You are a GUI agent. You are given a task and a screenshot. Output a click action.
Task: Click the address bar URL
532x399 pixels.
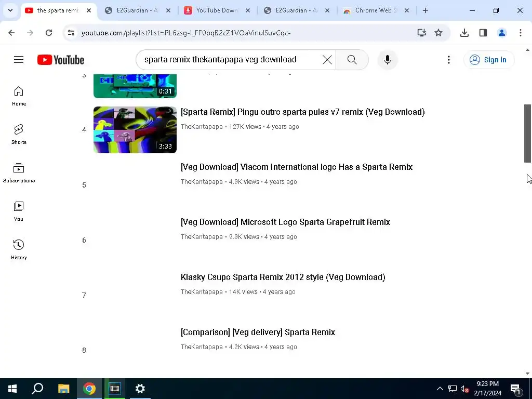pos(186,33)
